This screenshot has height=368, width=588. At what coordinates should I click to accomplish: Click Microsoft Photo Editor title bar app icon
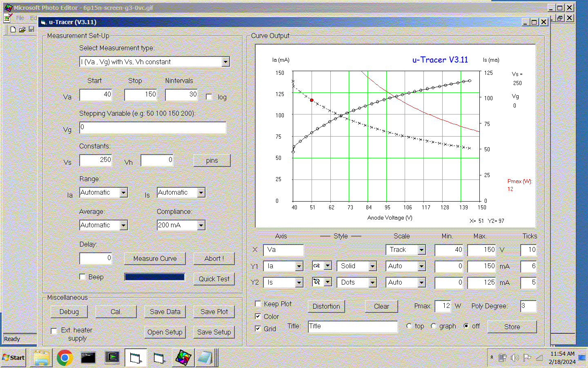pyautogui.click(x=8, y=8)
